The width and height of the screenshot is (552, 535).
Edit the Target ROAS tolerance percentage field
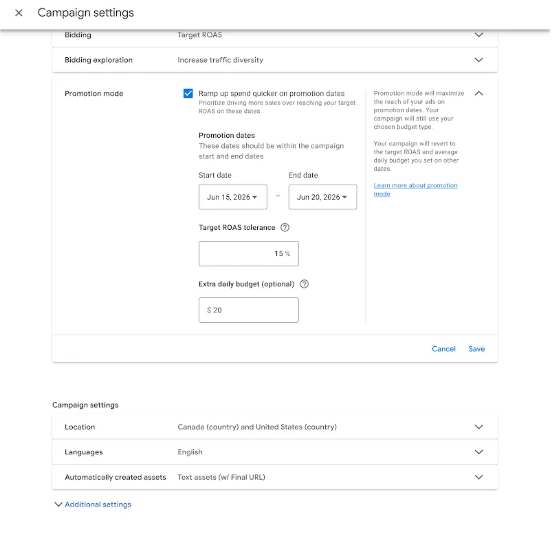(249, 253)
